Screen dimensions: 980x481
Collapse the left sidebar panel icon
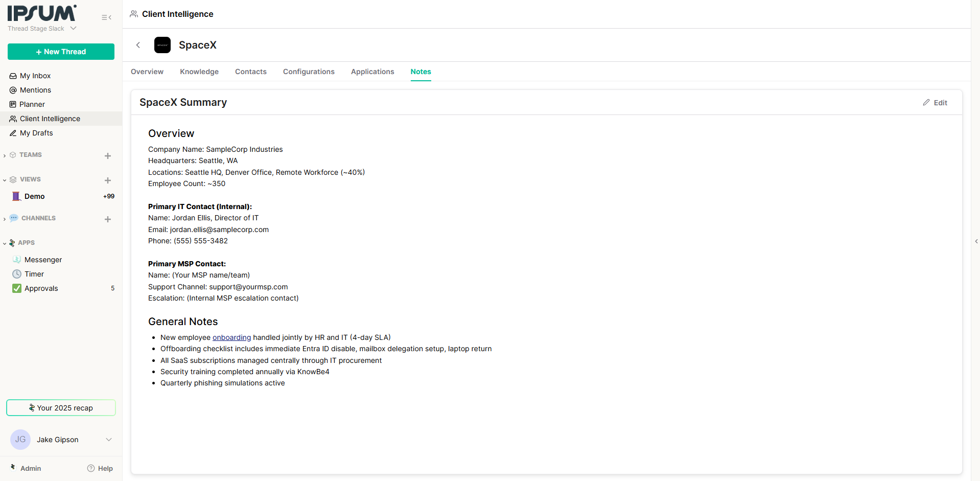[106, 17]
